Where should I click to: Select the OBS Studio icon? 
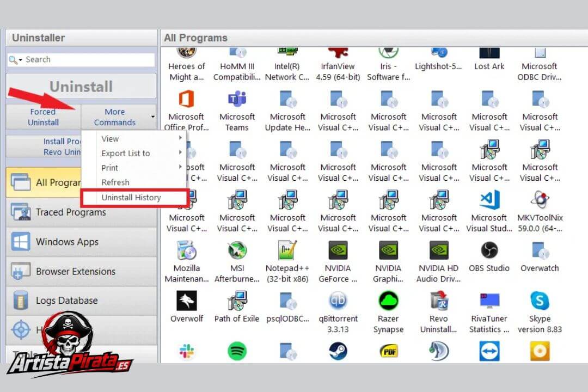click(489, 250)
